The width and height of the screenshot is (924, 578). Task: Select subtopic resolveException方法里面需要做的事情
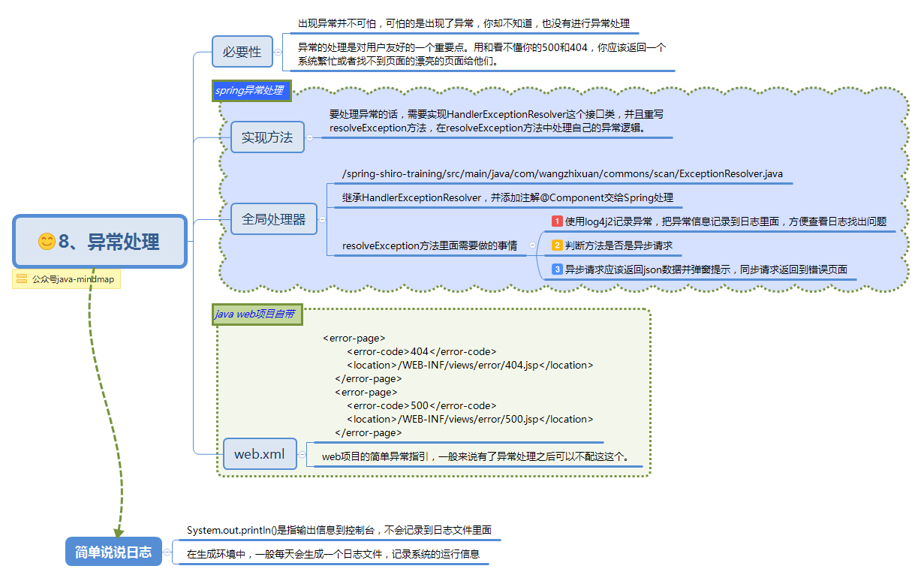(x=429, y=245)
